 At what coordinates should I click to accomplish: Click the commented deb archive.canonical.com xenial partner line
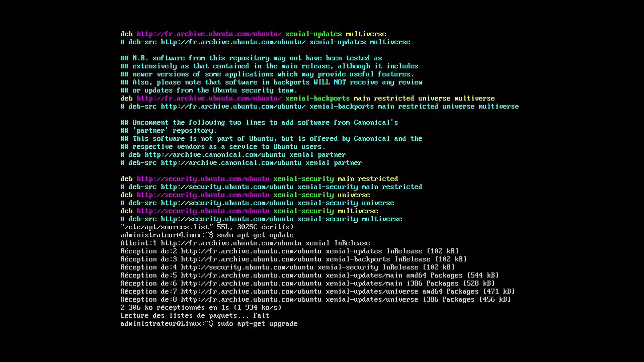(x=233, y=155)
